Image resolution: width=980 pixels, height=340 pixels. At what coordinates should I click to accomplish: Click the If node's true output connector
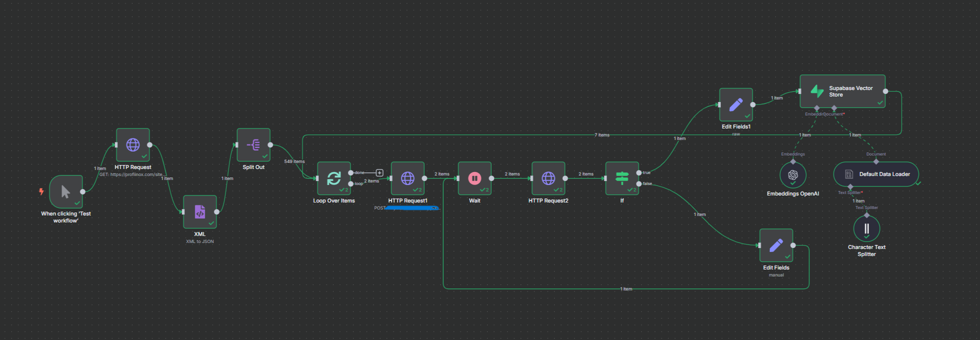tap(639, 173)
